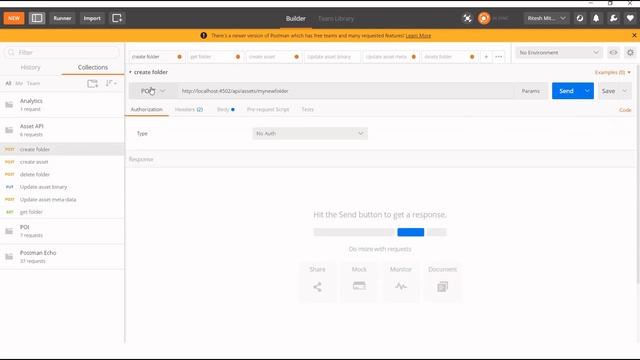This screenshot has width=640, height=360.
Task: Switch to the Update asset binary request tab
Action: click(x=332, y=57)
